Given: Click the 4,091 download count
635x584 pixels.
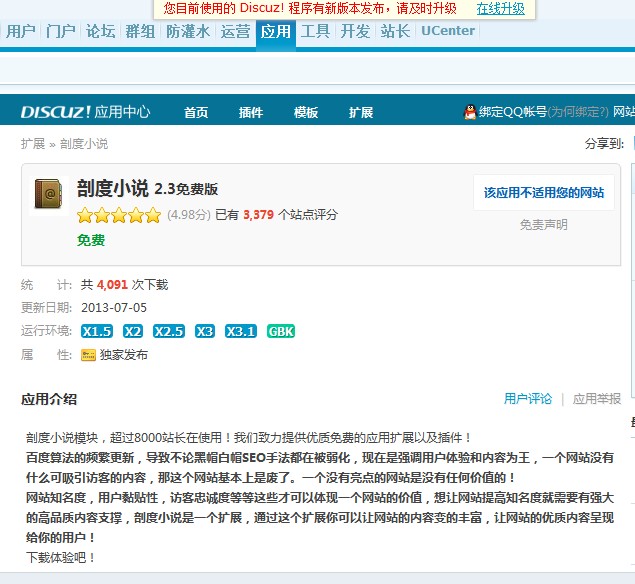Looking at the screenshot, I should 112,285.
